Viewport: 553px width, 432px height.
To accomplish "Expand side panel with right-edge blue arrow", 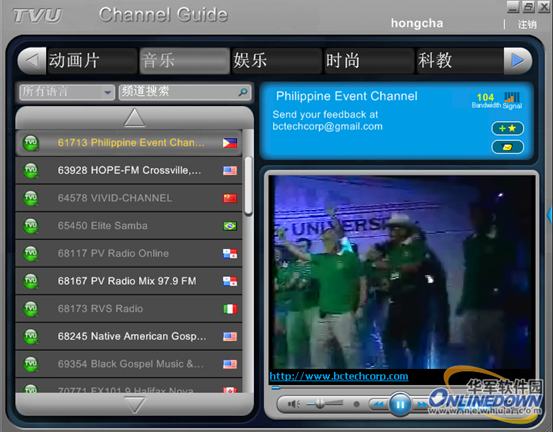I will 550,214.
